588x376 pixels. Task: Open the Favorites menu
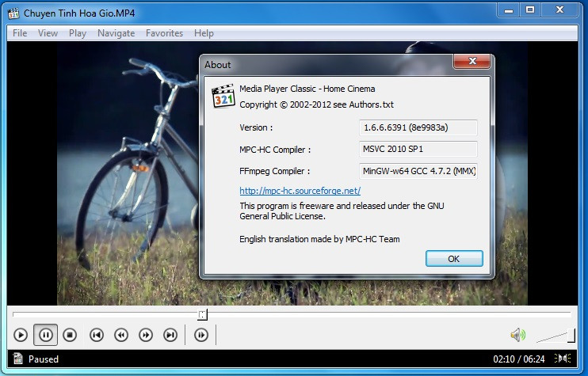164,33
